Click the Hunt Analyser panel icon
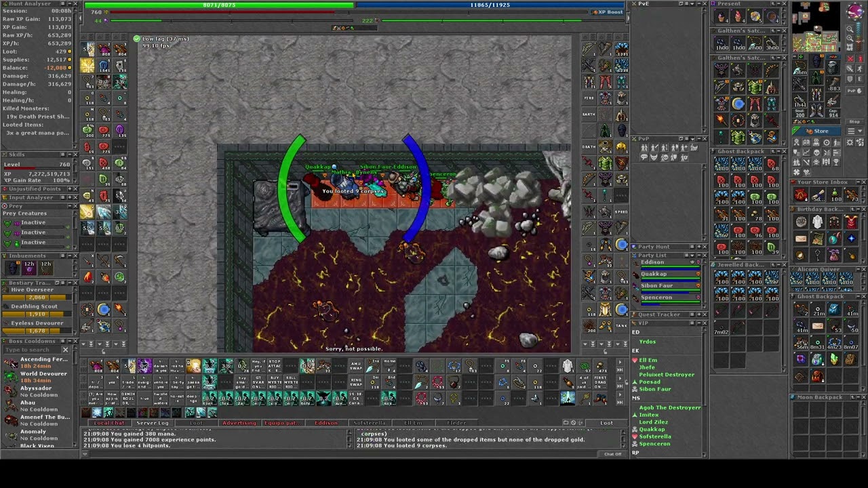The height and width of the screenshot is (488, 868). click(4, 3)
